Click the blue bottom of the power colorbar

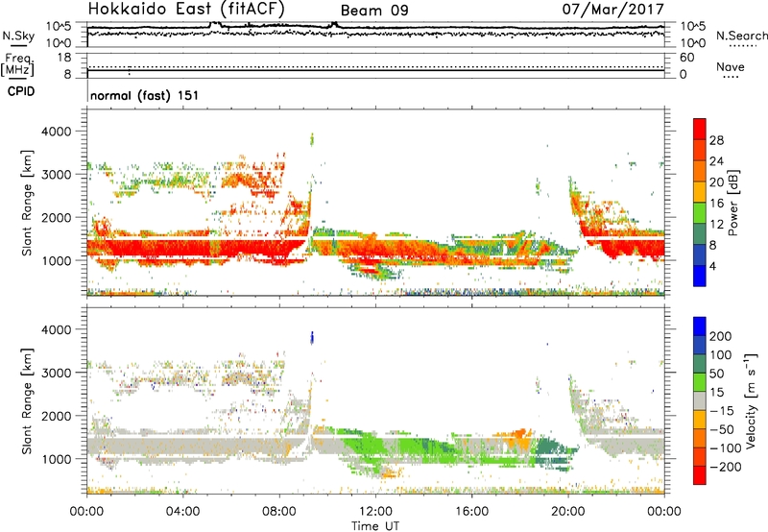tap(700, 276)
